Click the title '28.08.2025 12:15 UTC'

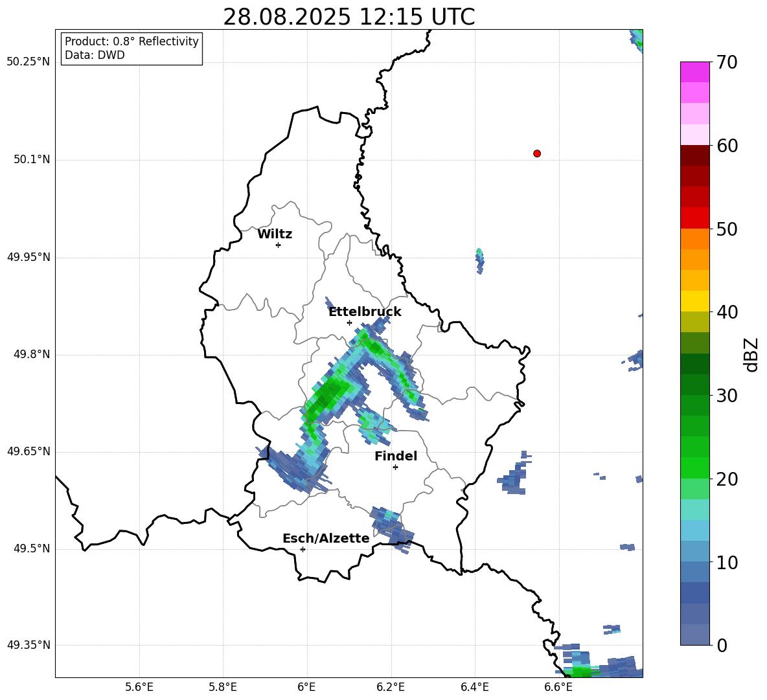pyautogui.click(x=349, y=17)
